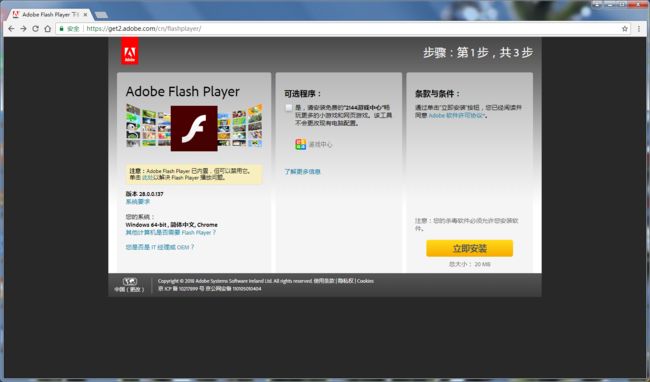Image resolution: width=650 pixels, height=382 pixels.
Task: Close the Adobe Flash Player tab
Action: (x=86, y=15)
